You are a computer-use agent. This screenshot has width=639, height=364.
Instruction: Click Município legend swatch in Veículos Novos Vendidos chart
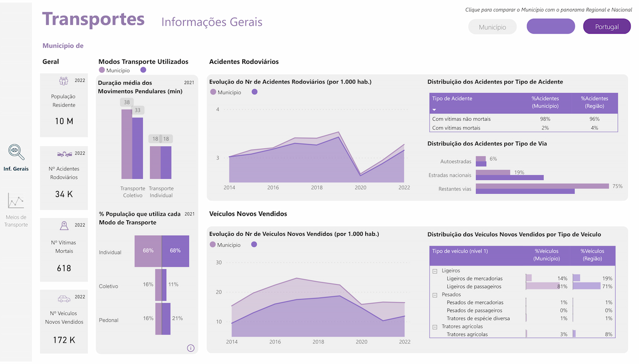point(213,245)
